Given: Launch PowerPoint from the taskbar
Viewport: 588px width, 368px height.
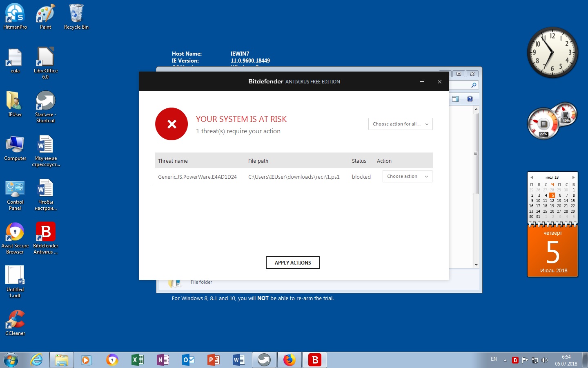Looking at the screenshot, I should (213, 360).
